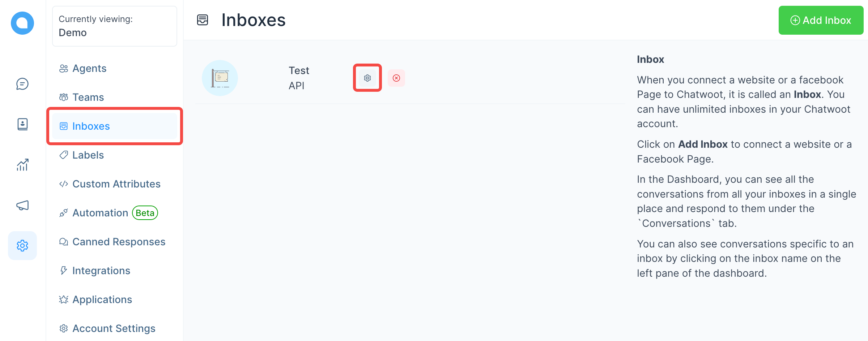This screenshot has height=341, width=868.
Task: Select the Inboxes menu item
Action: 91,126
